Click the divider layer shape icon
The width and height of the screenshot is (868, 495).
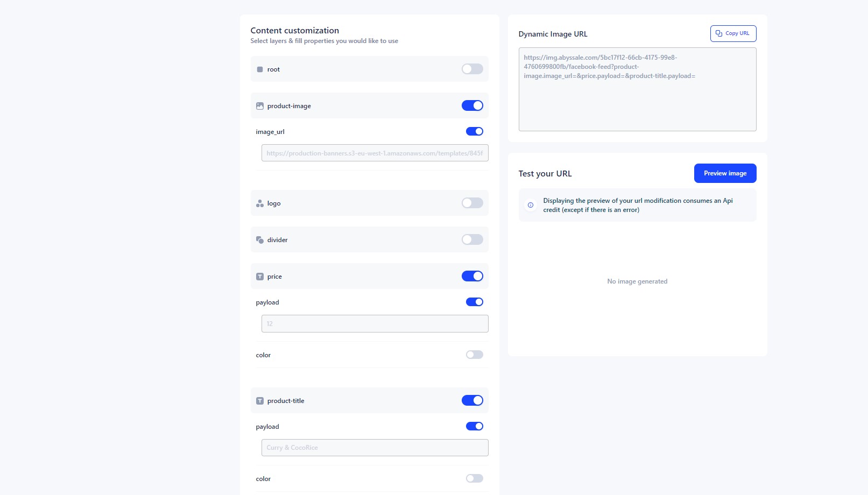[x=260, y=240]
